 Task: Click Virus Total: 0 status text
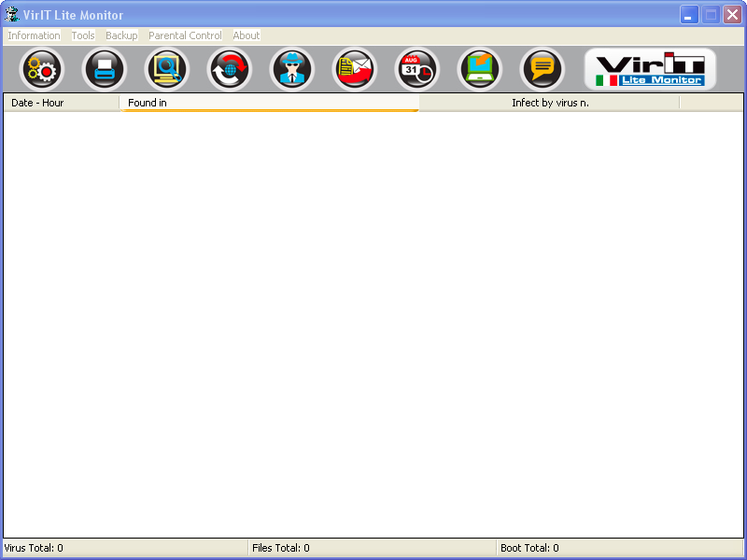pos(34,548)
